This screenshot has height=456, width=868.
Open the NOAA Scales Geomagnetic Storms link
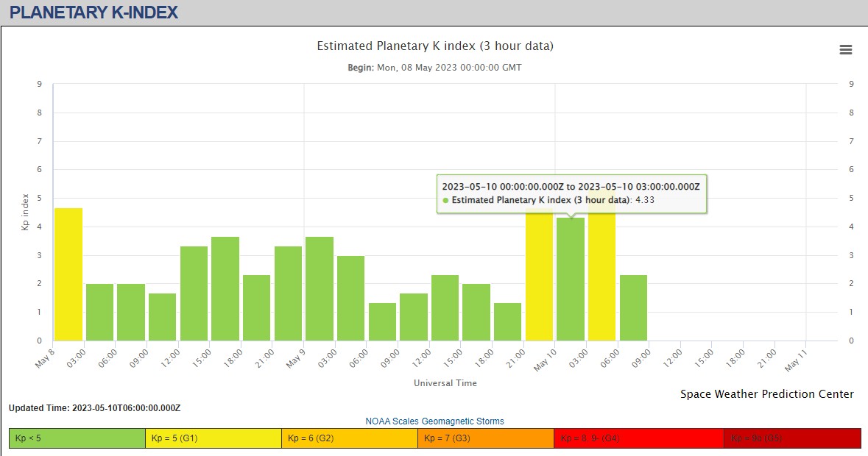tap(434, 421)
